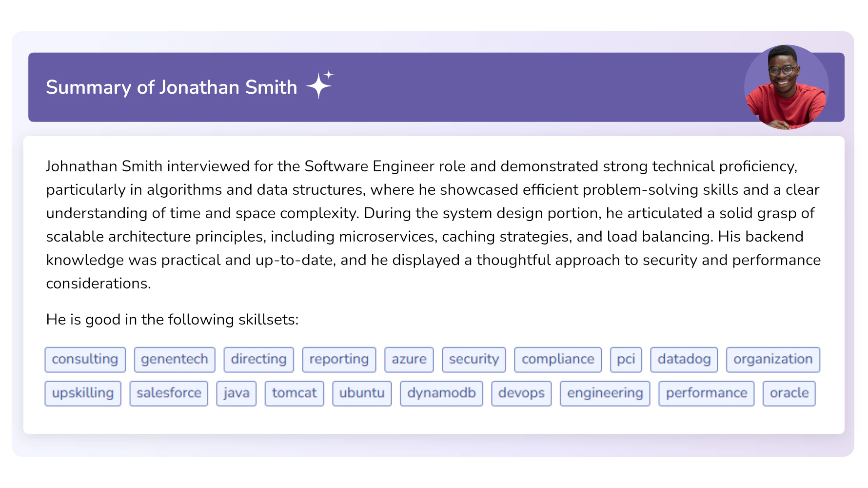868x488 pixels.
Task: Choose the reporting skill tag
Action: click(339, 360)
